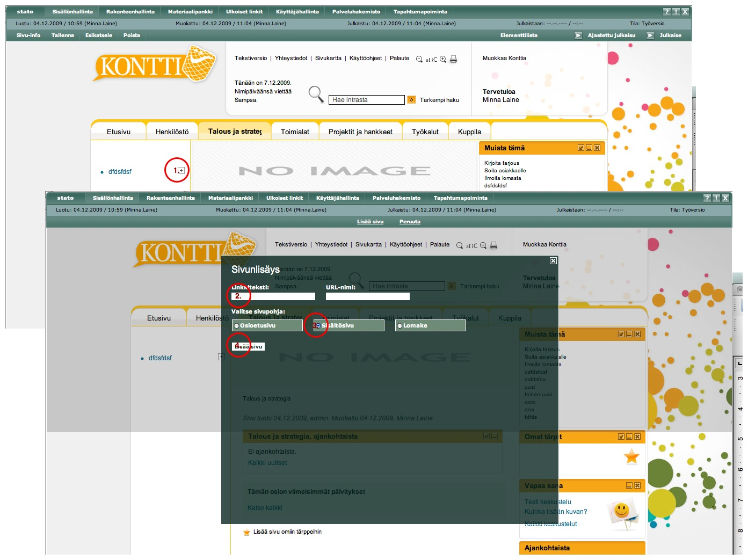Open the Työkalut tab in back window
The image size is (748, 560).
click(425, 132)
